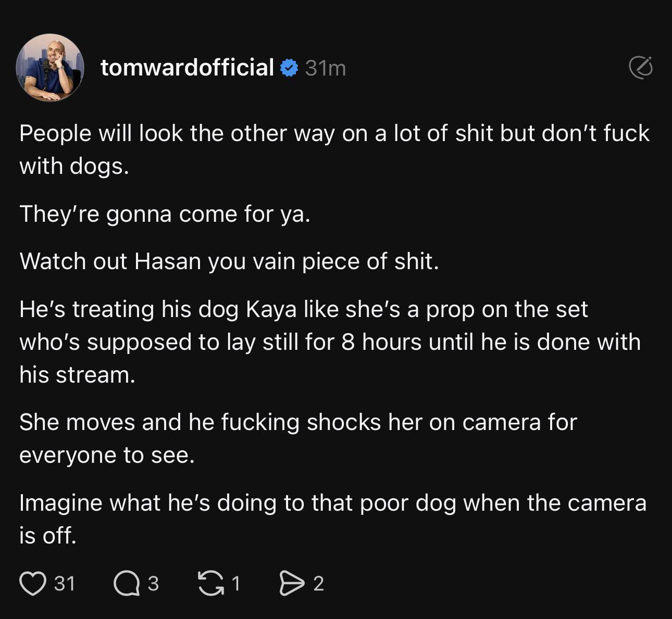Image resolution: width=672 pixels, height=619 pixels.
Task: Click the share count of 2
Action: [319, 584]
